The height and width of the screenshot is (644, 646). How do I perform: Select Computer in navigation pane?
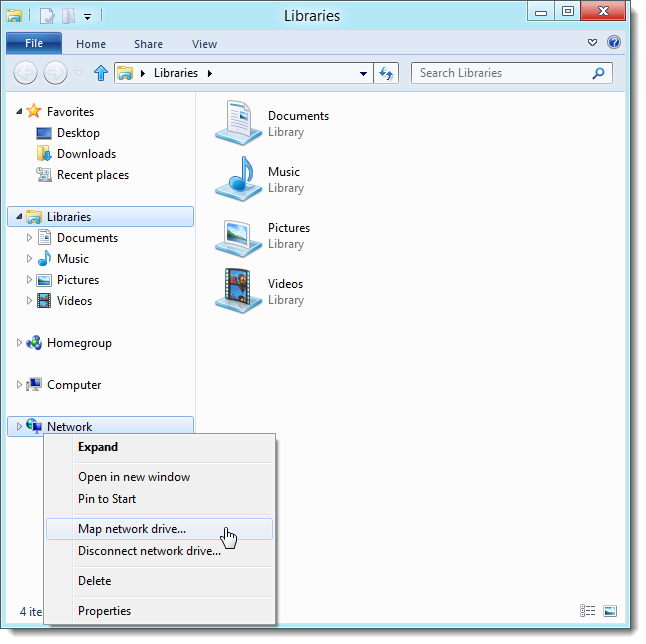74,385
